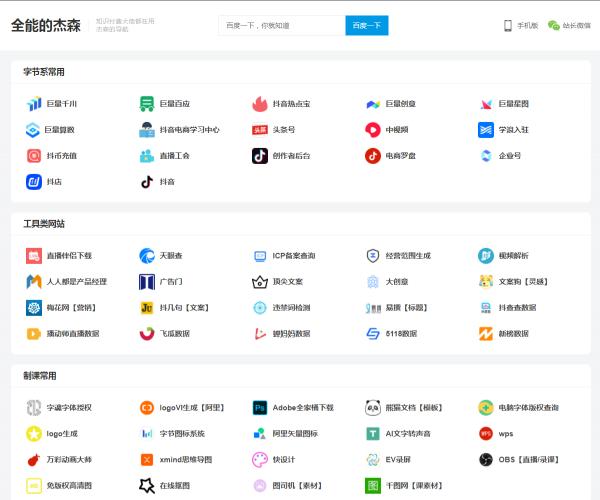Viewport: 600px width, 500px height.
Task: Open 图司机【素材】 link
Action: (x=297, y=485)
